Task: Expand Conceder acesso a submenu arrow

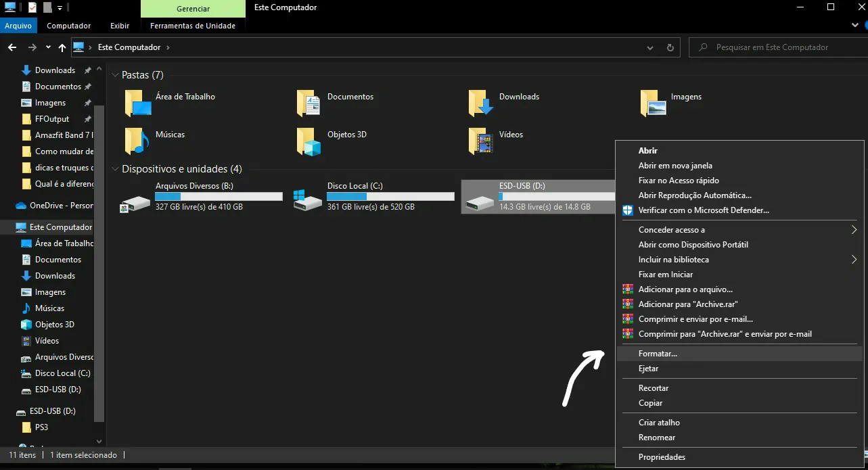Action: pos(854,230)
